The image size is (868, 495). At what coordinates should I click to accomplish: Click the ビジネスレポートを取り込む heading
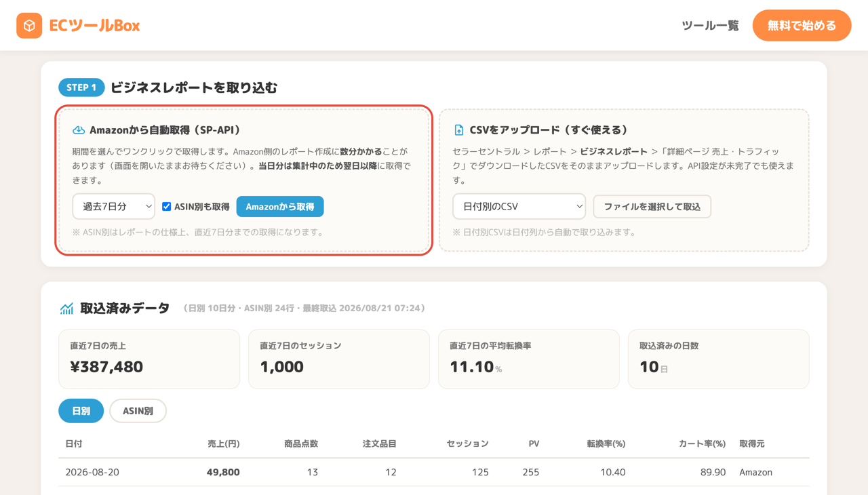point(194,87)
